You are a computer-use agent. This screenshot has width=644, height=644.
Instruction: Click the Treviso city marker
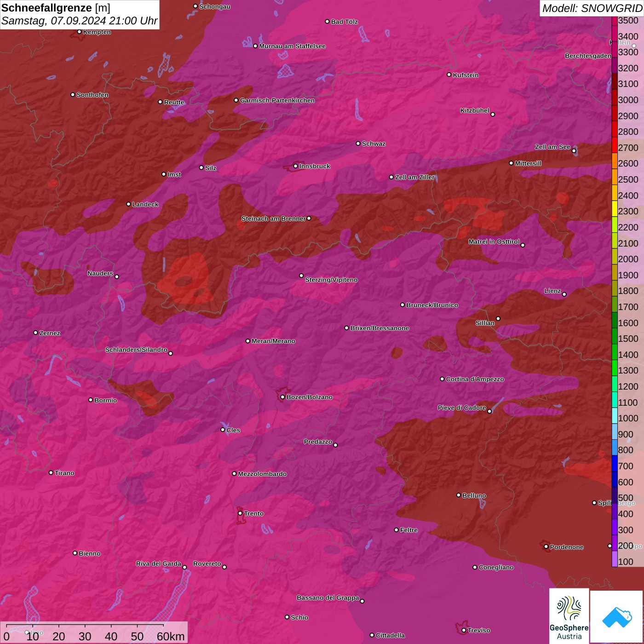tap(464, 630)
